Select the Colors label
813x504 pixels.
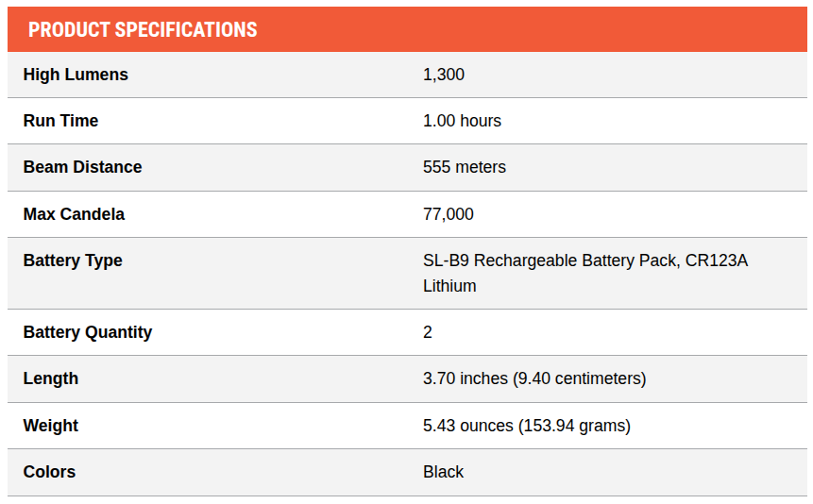pos(49,472)
